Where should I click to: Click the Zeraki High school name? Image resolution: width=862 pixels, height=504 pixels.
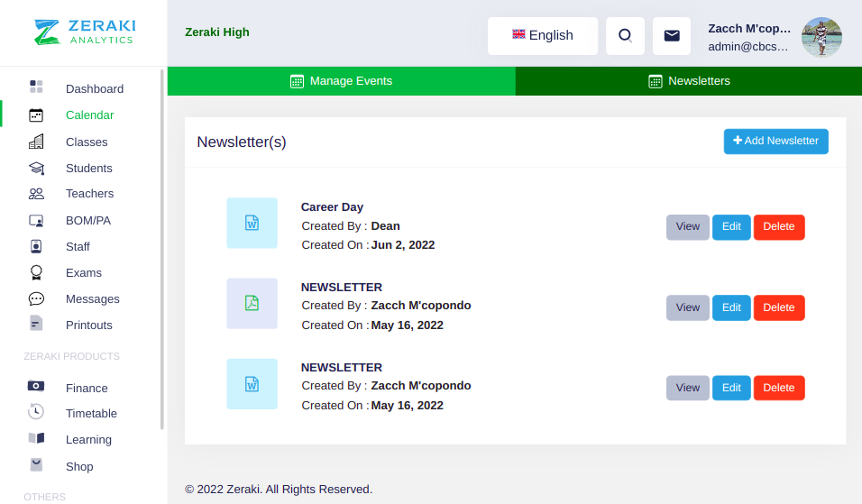click(217, 32)
